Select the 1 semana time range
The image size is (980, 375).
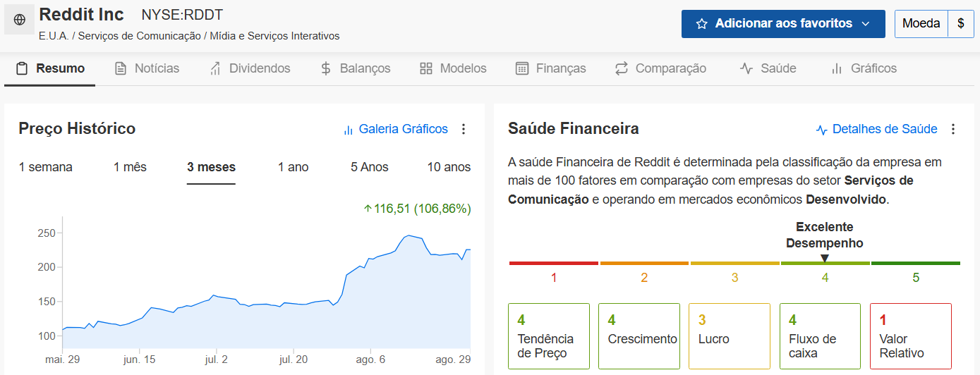coord(46,167)
